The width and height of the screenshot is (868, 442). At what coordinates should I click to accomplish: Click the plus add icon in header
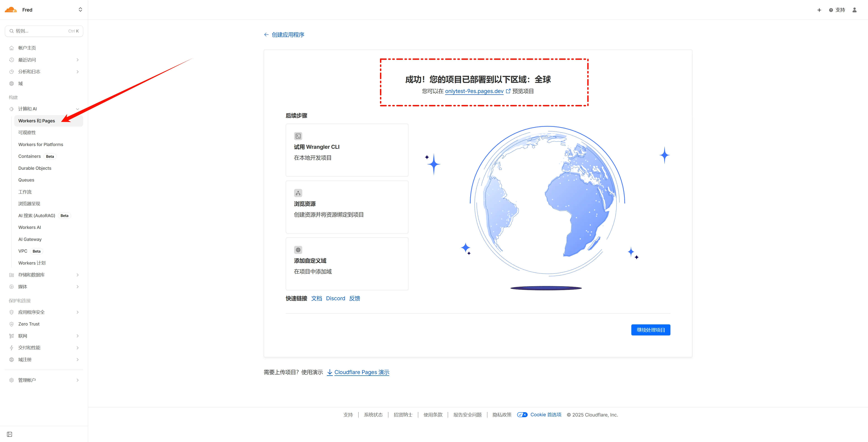(x=819, y=10)
